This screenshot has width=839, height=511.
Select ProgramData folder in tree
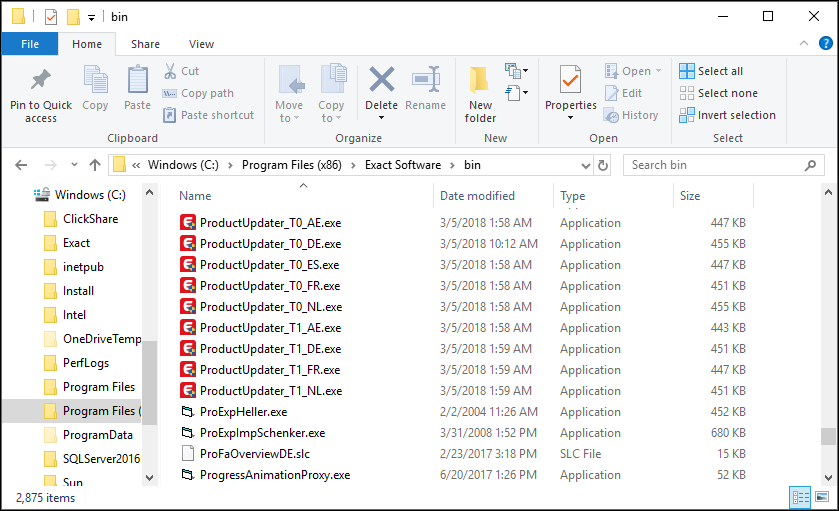pos(88,435)
